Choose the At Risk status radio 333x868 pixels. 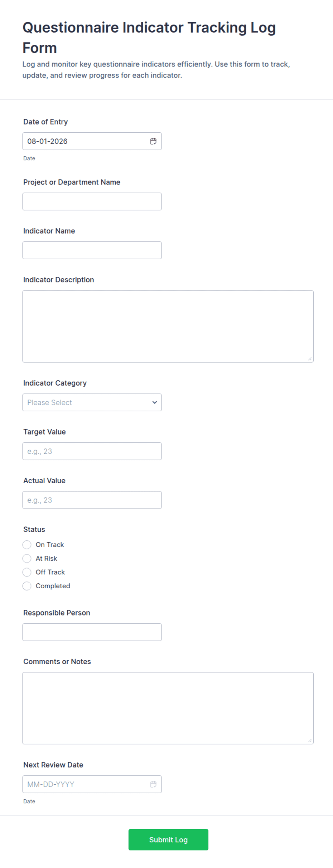click(x=27, y=558)
